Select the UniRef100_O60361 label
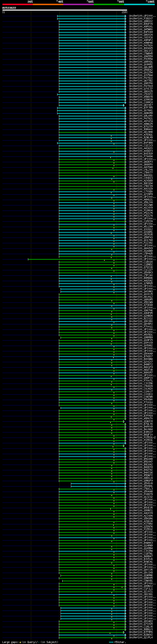The width and height of the screenshot is (157, 644). pyautogui.click(x=141, y=595)
